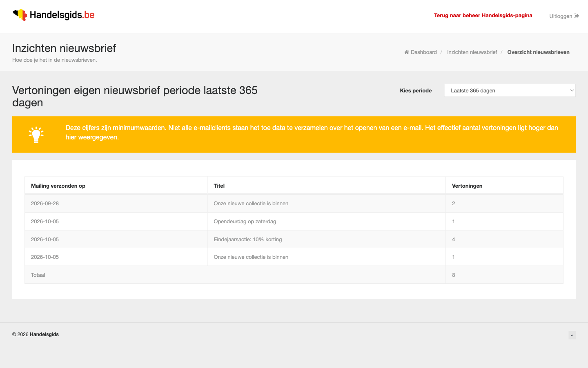Viewport: 588px width, 368px height.
Task: Click the scroll-to-top chevron in the footer
Action: click(x=572, y=335)
